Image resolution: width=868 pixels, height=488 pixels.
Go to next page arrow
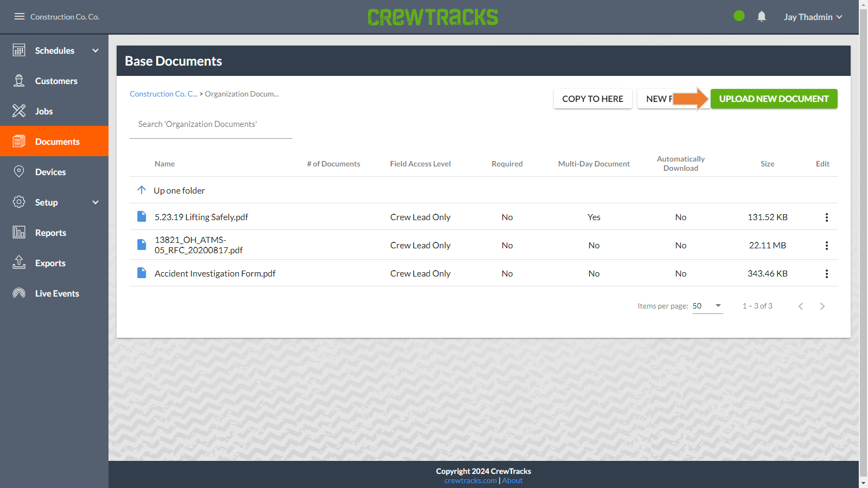click(822, 306)
